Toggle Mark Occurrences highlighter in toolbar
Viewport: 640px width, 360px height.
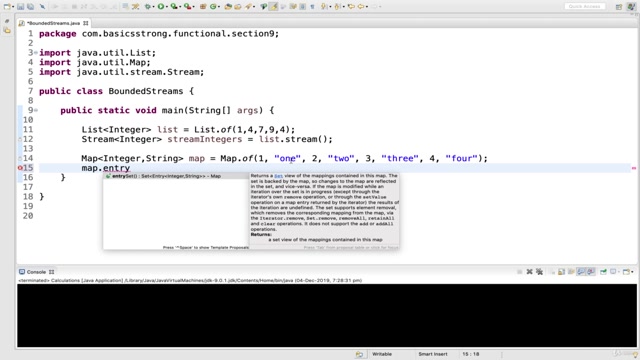(x=273, y=7)
